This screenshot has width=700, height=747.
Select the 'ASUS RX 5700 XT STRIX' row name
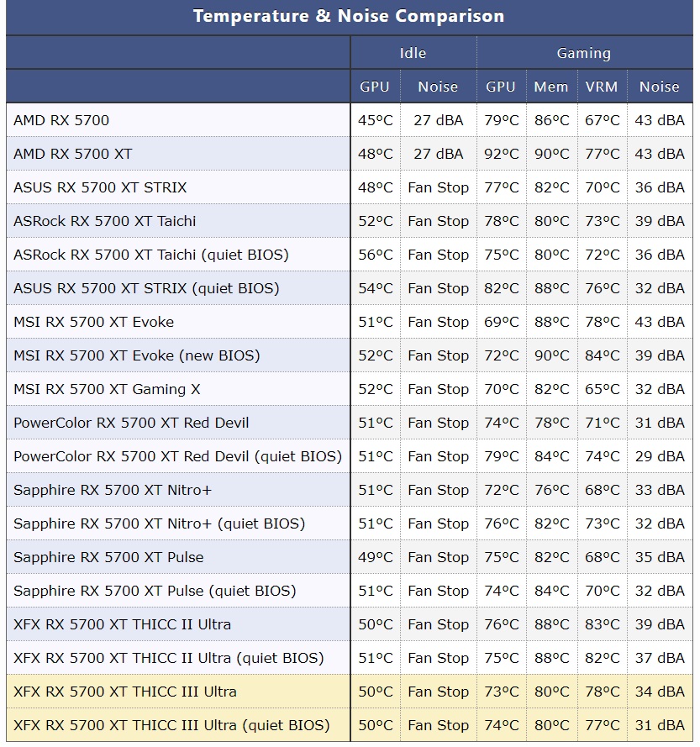click(x=100, y=187)
